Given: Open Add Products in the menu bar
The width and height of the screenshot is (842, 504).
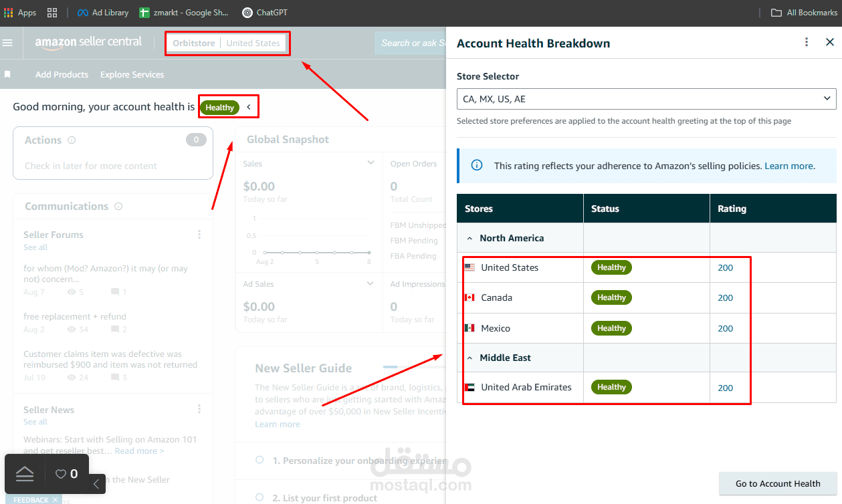Looking at the screenshot, I should (x=62, y=74).
